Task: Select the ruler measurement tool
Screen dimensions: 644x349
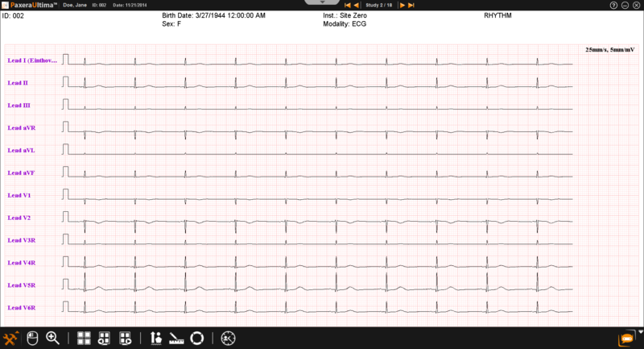Action: pyautogui.click(x=177, y=339)
